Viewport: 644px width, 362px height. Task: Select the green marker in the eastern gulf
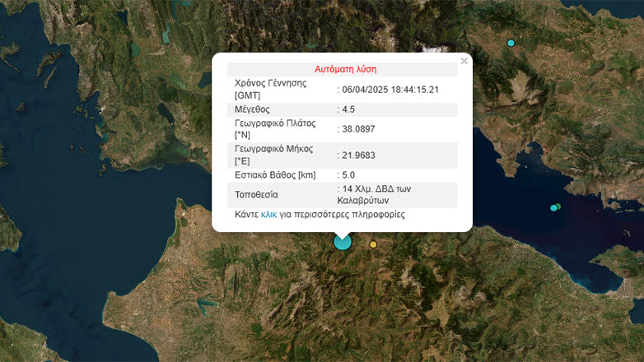pyautogui.click(x=558, y=207)
